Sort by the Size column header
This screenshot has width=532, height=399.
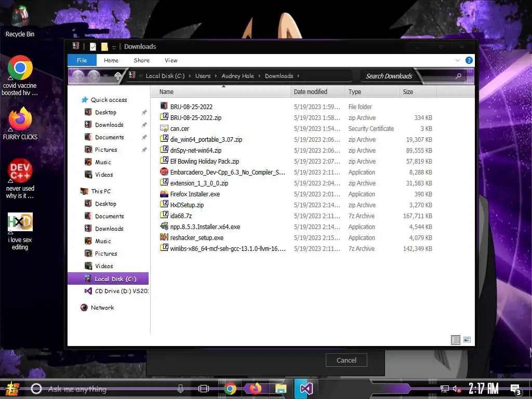(418, 91)
